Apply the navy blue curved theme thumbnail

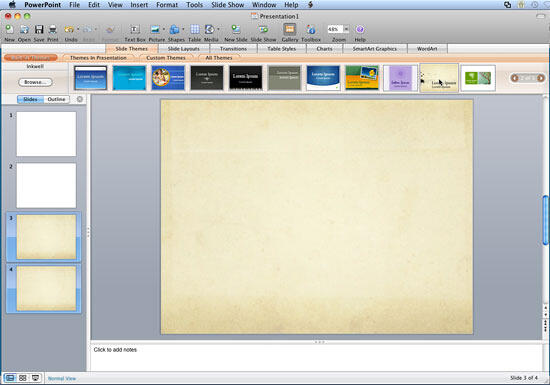click(323, 77)
